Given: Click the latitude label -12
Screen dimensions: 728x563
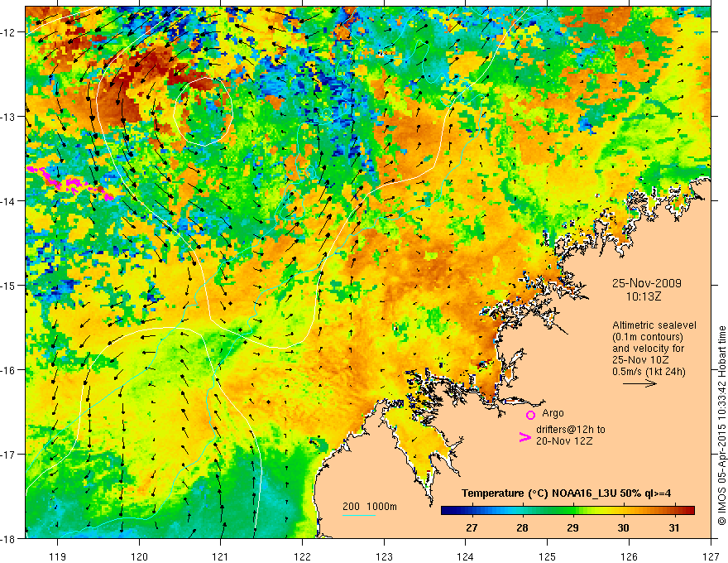Looking at the screenshot, I should [x=9, y=32].
